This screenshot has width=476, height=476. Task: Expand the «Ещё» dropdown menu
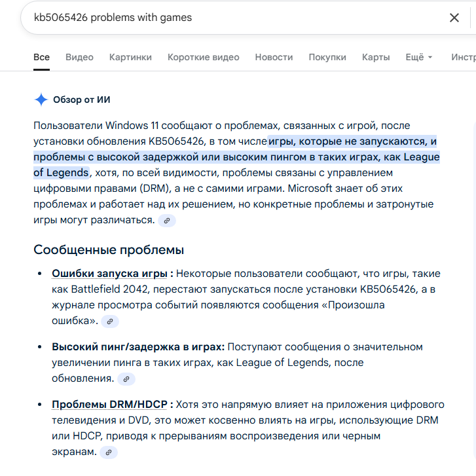click(419, 57)
